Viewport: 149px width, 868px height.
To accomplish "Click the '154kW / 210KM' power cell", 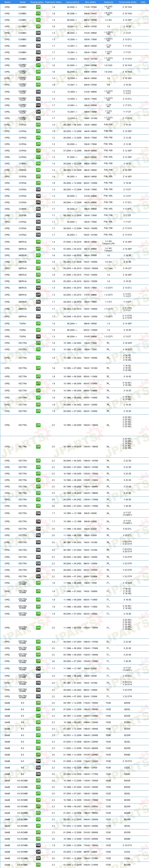I will click(x=90, y=865).
